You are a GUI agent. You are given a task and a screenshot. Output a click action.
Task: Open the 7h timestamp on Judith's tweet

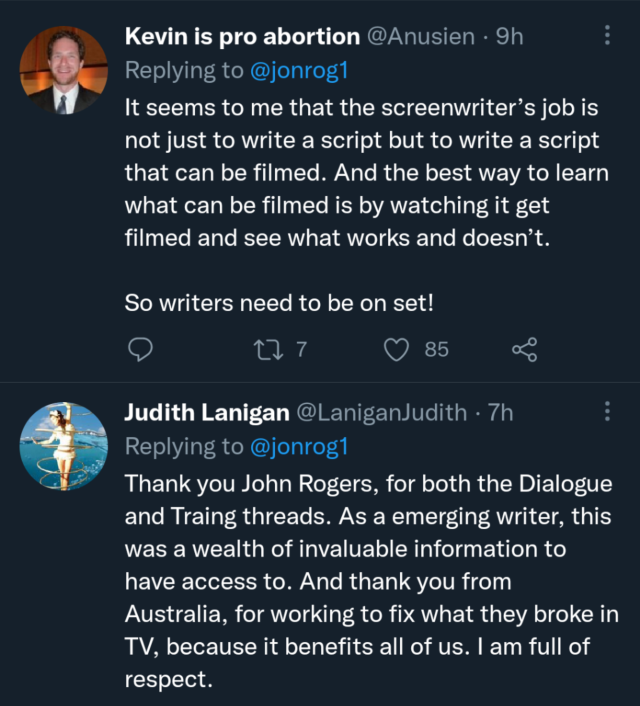coord(499,413)
